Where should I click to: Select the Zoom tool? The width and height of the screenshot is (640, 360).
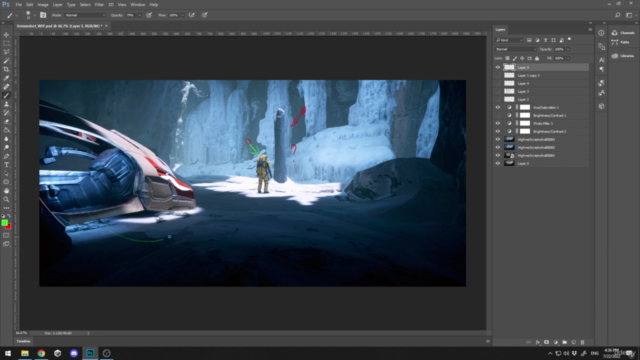(6, 199)
